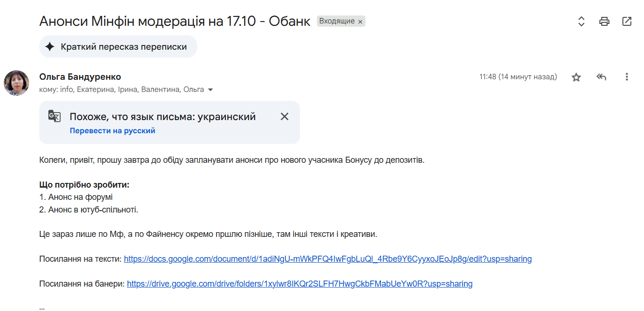Expand the trimmed content dashes
Screen dimensions: 644x311
tap(42, 308)
